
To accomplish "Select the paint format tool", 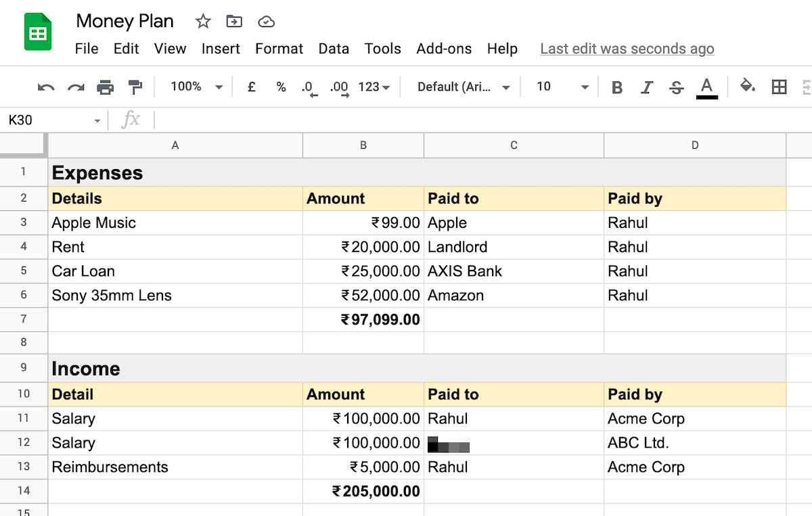I will tap(135, 87).
